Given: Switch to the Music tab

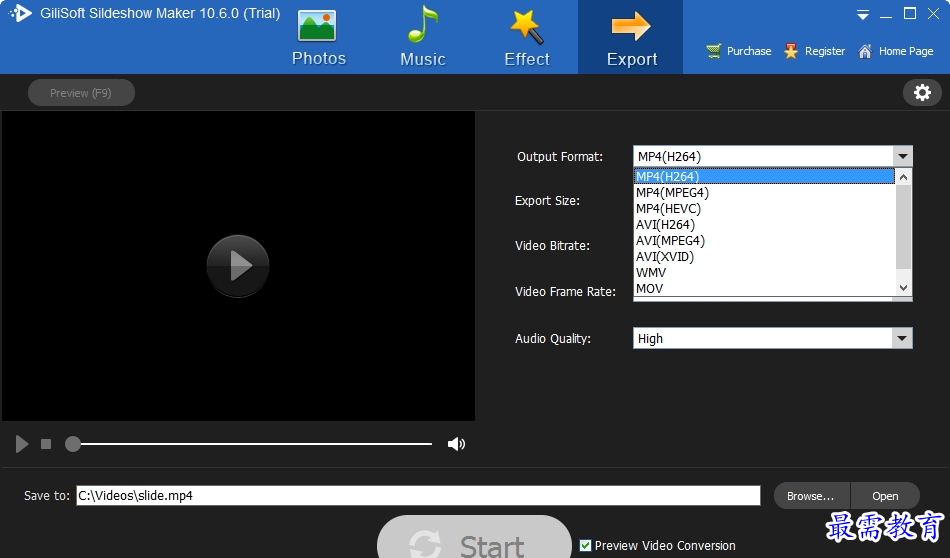Looking at the screenshot, I should pos(423,38).
